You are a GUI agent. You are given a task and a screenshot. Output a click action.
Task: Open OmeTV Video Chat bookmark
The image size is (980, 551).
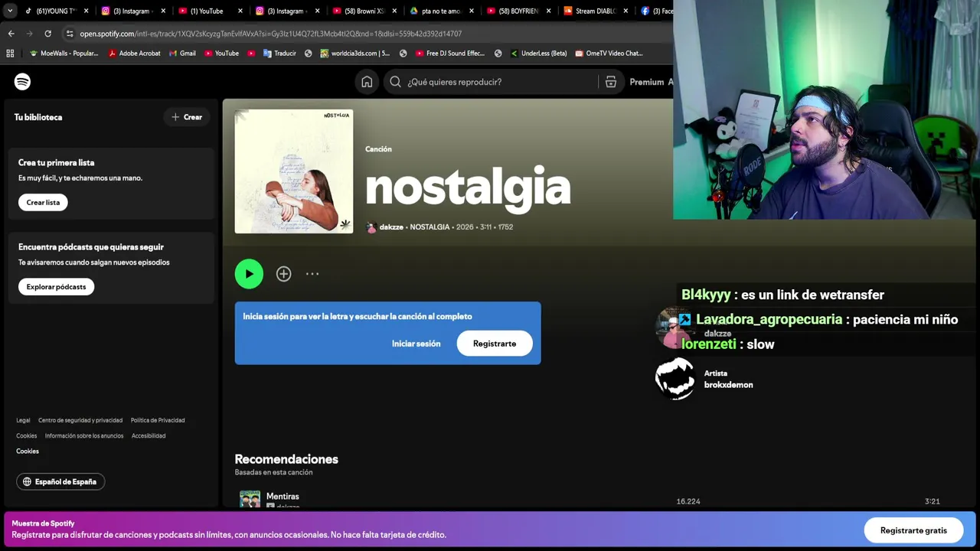point(609,54)
